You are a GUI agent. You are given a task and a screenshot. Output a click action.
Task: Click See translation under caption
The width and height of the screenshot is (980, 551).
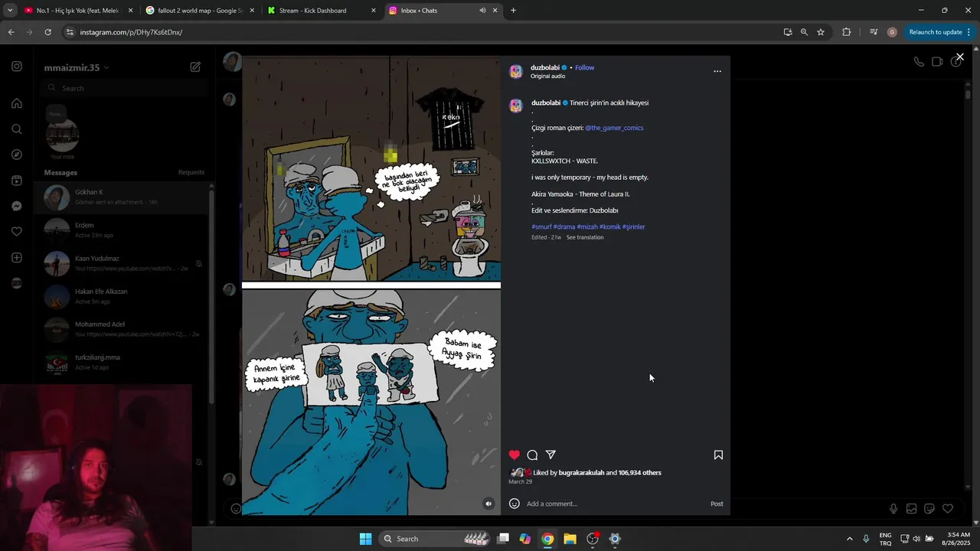585,237
